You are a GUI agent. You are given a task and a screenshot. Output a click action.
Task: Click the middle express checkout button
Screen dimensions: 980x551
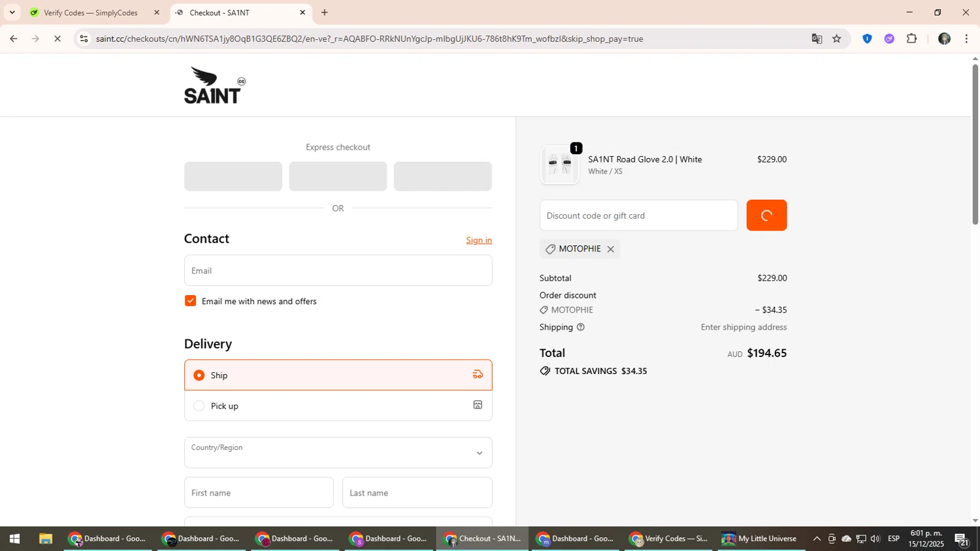[x=338, y=176]
